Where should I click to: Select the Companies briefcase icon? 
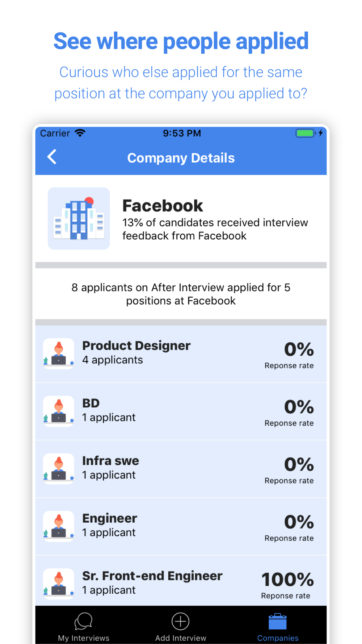[278, 621]
